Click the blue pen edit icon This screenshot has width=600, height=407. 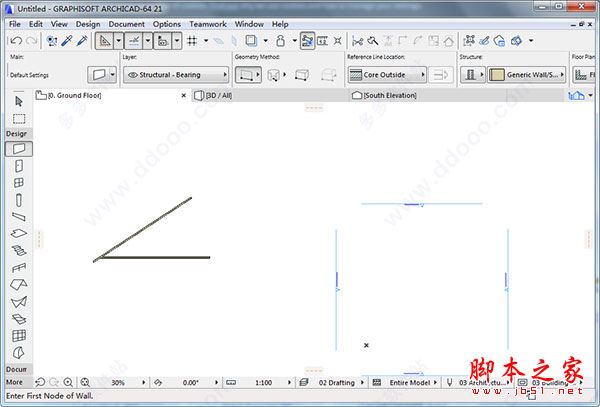pyautogui.click(x=484, y=41)
